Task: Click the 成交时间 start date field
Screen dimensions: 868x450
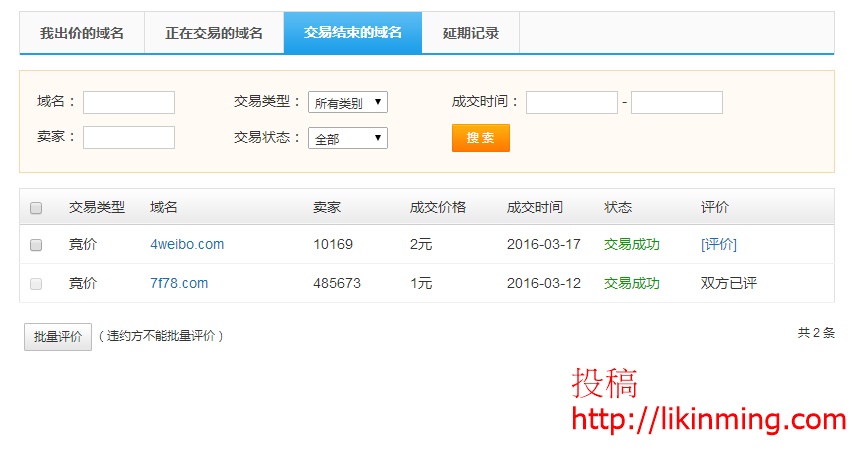Action: click(x=572, y=102)
